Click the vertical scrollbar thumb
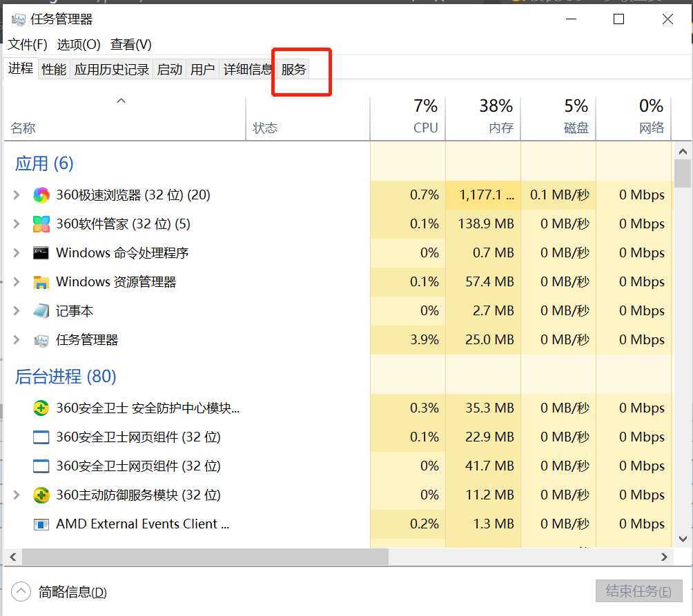The image size is (693, 616). coord(683,174)
